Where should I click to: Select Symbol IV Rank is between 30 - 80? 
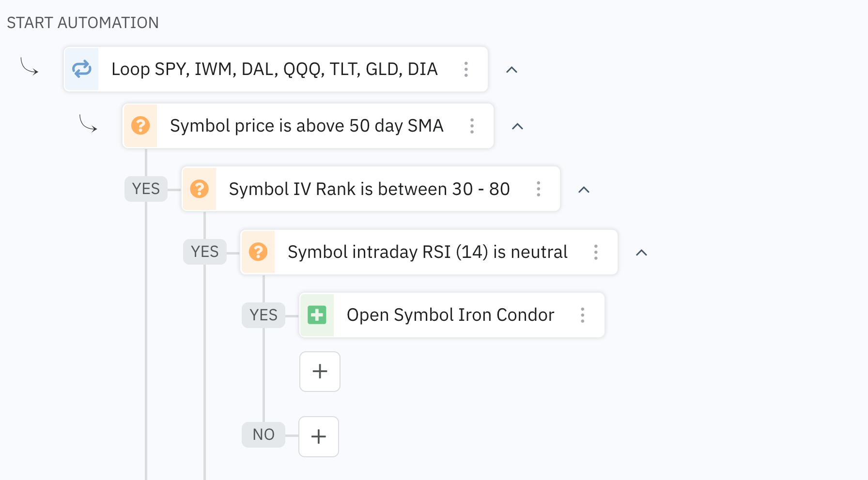(369, 189)
